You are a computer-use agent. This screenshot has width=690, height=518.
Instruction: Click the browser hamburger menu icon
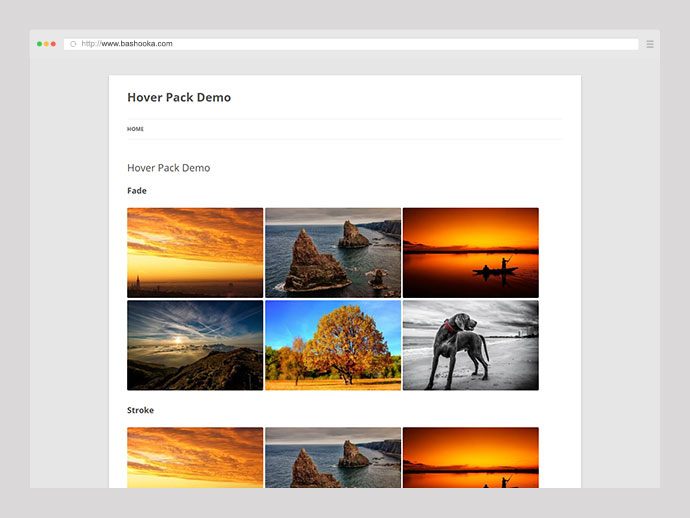tap(650, 44)
